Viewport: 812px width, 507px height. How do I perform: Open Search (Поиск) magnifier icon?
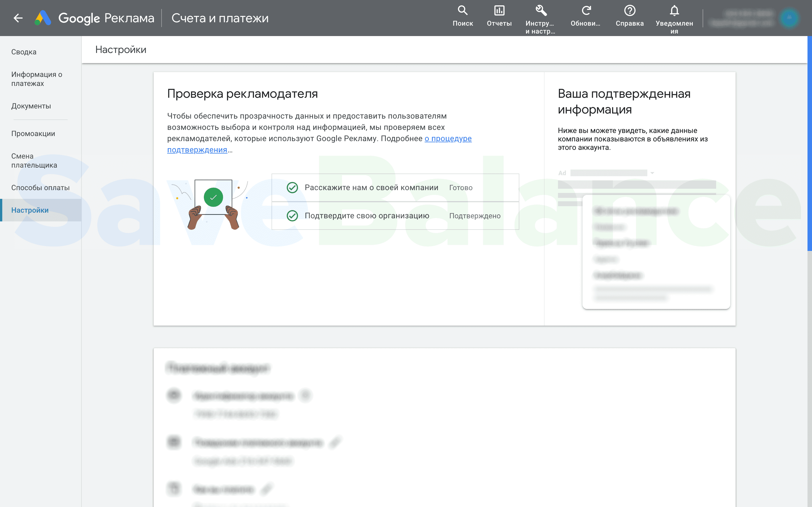(x=463, y=11)
